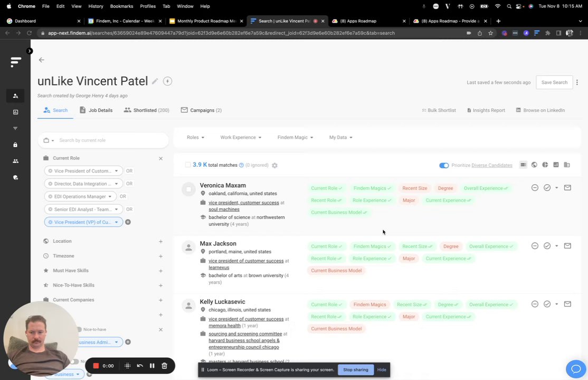
Task: Click the Save Search button
Action: pos(554,82)
